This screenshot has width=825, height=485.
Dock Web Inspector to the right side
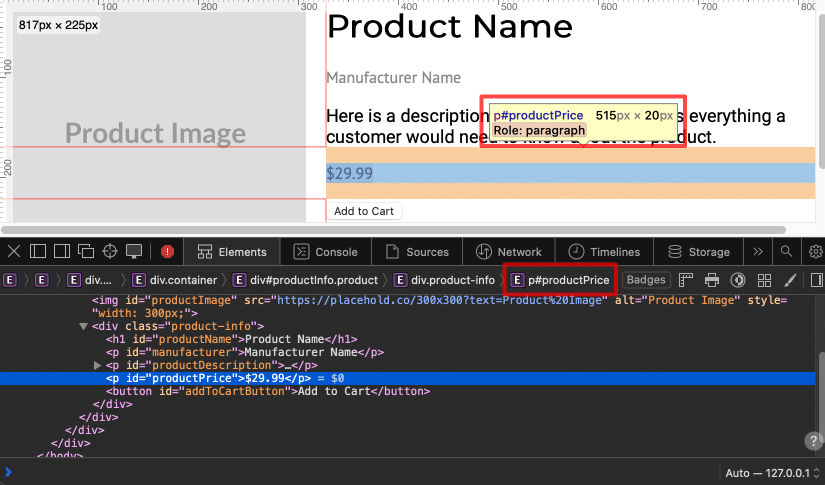click(x=62, y=251)
